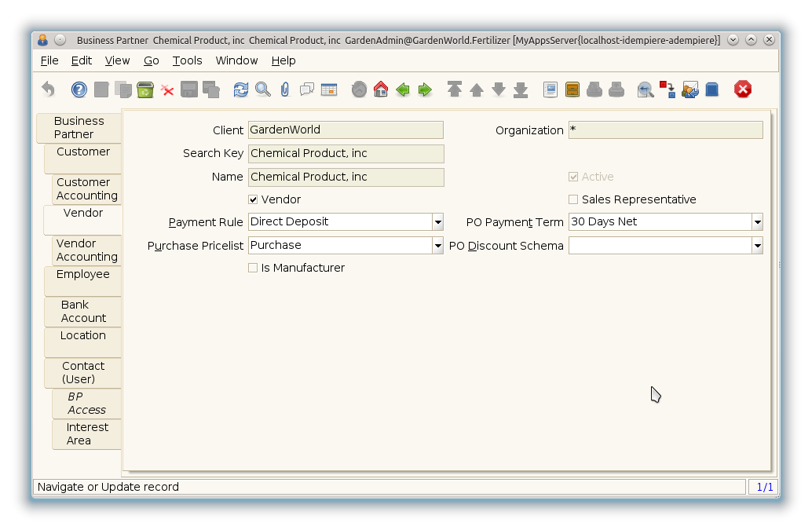Screen dimensions: 812x530
Task: Open the Chat speech bubble icon
Action: 306,90
